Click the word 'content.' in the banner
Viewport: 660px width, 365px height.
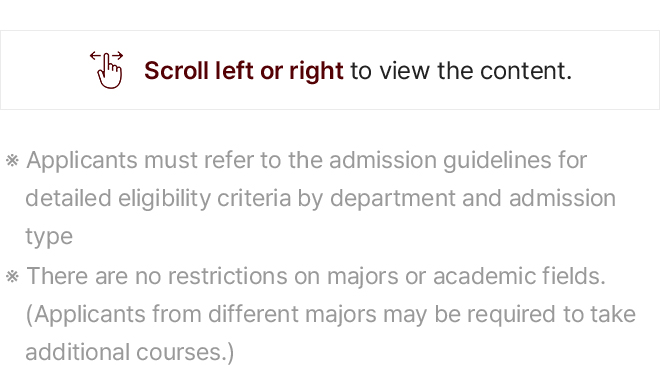coord(526,70)
